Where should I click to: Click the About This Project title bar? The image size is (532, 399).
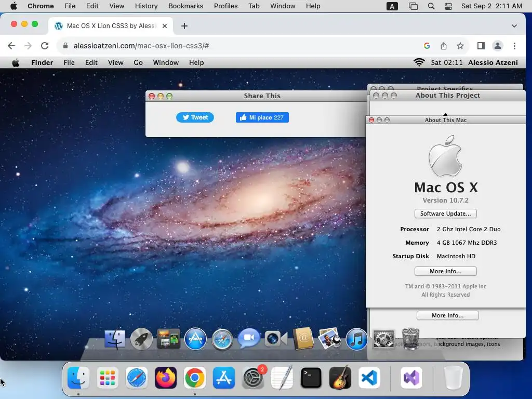(x=447, y=96)
